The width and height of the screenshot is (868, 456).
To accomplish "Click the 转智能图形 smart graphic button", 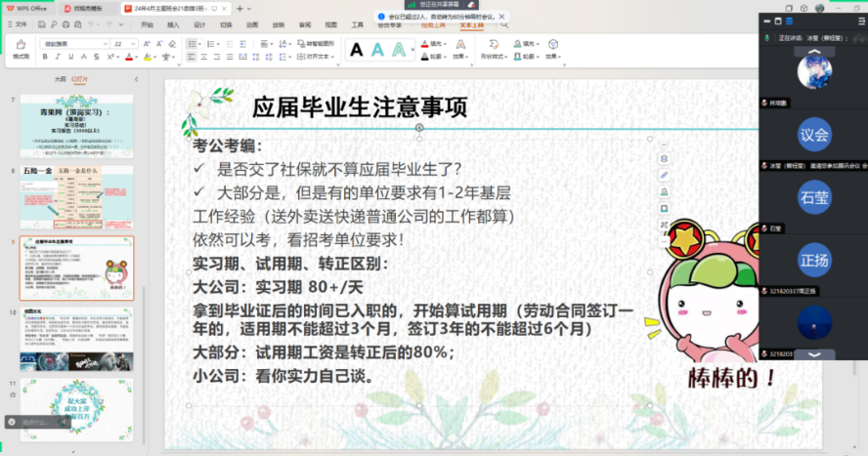I will click(x=319, y=44).
